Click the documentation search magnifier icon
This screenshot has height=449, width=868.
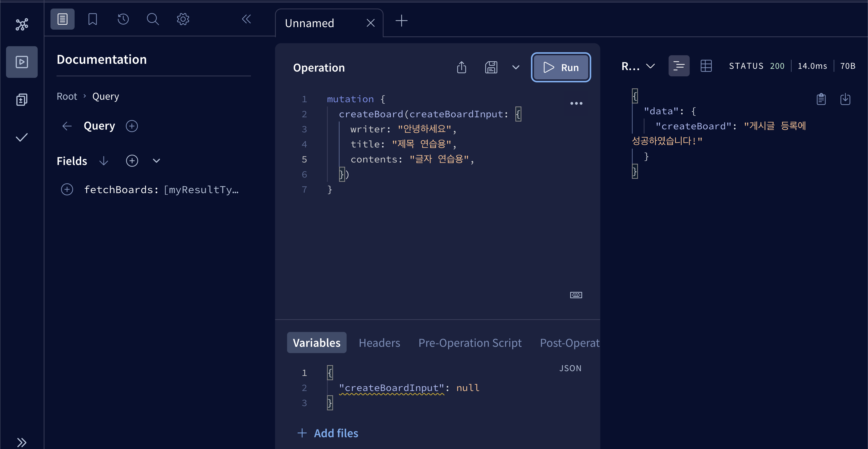pyautogui.click(x=153, y=19)
